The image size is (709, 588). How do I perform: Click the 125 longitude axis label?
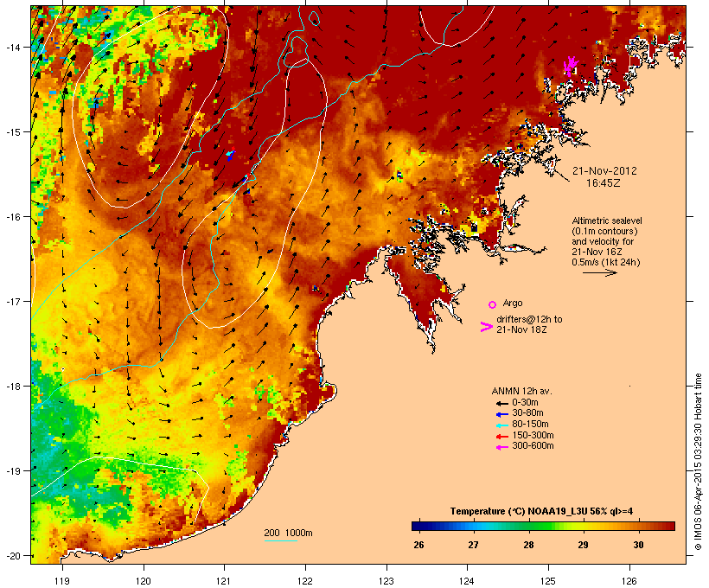pyautogui.click(x=548, y=581)
